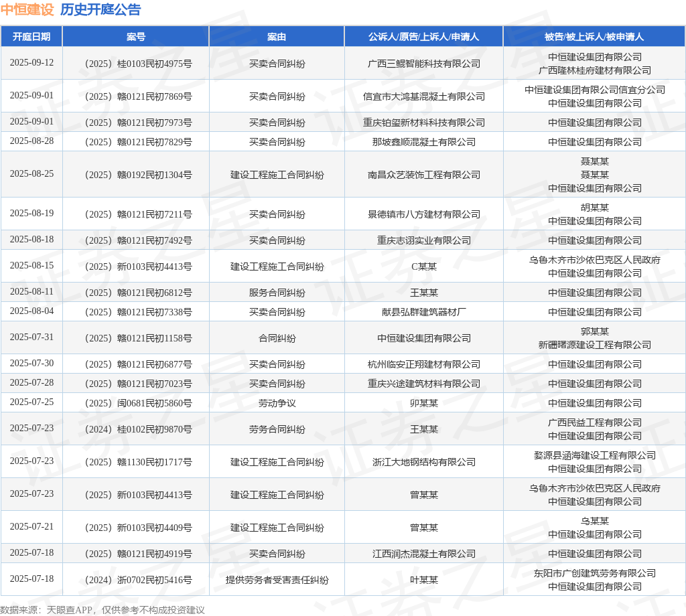686x616 pixels.
Task: Select the 案由 column header
Action: [x=277, y=37]
